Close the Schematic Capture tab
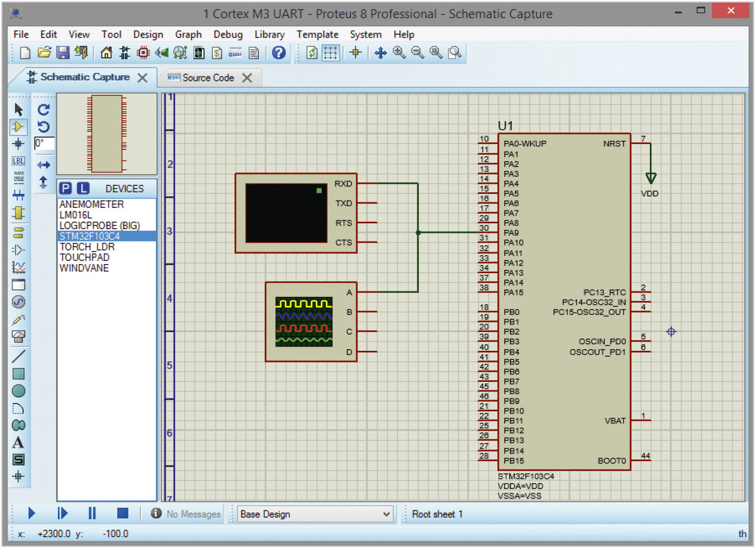756x549 pixels. (x=143, y=78)
